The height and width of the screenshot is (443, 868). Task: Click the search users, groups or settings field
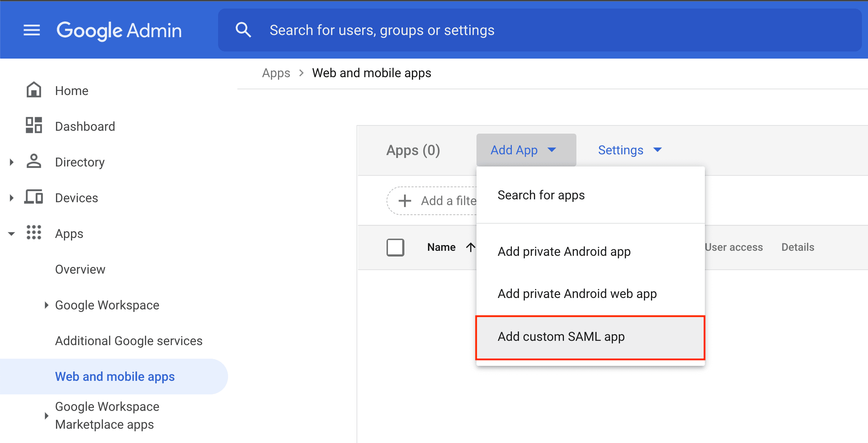tap(535, 30)
